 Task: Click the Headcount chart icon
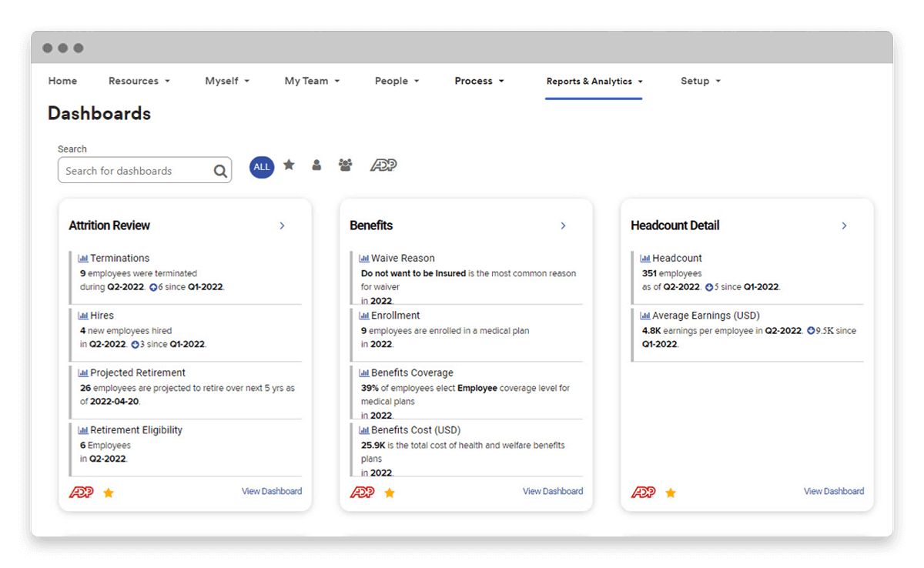(x=645, y=259)
